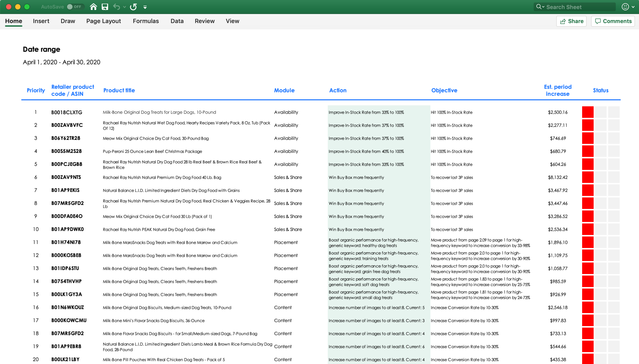Expand the dropdown next to smiley icon

pyautogui.click(x=633, y=7)
